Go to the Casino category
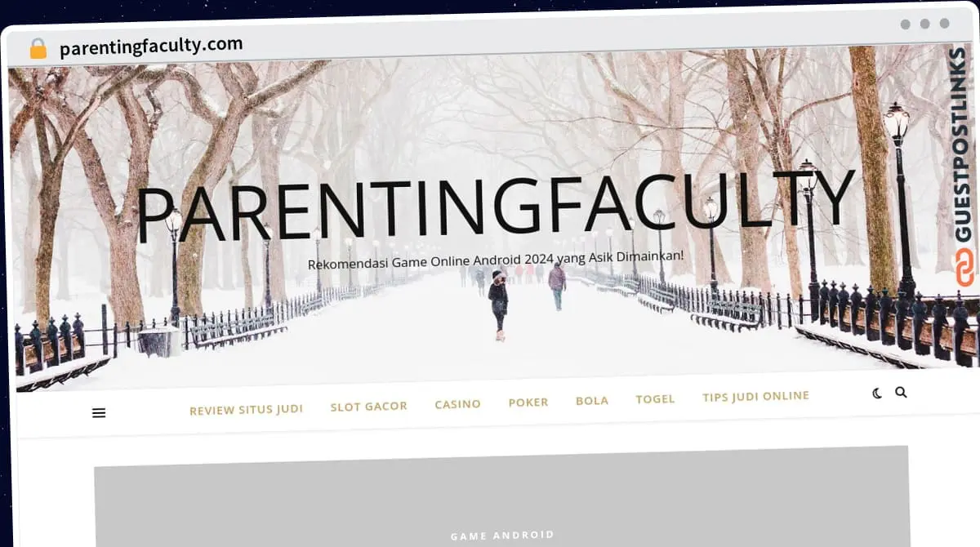The image size is (980, 547). [x=457, y=403]
